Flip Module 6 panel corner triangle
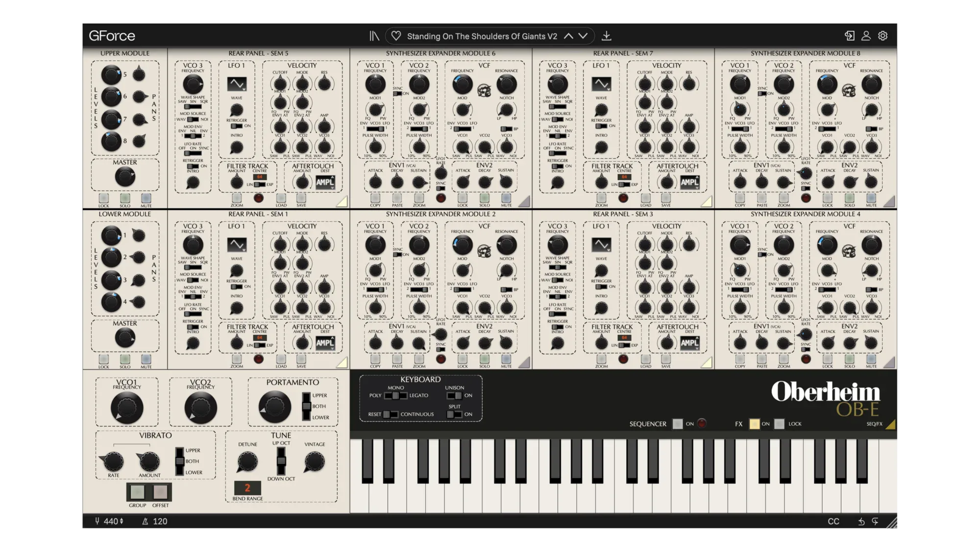This screenshot has width=980, height=552. pyautogui.click(x=524, y=201)
